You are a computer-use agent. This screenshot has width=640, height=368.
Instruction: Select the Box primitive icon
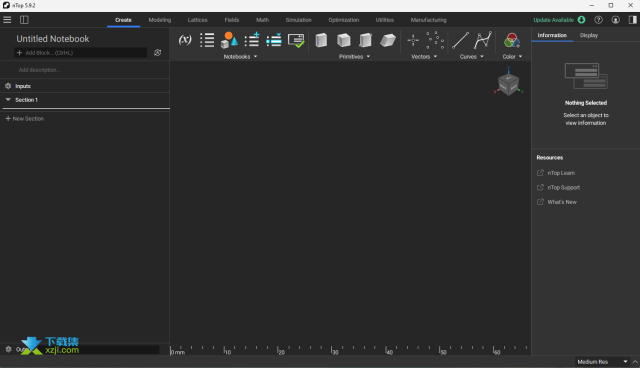pos(321,40)
